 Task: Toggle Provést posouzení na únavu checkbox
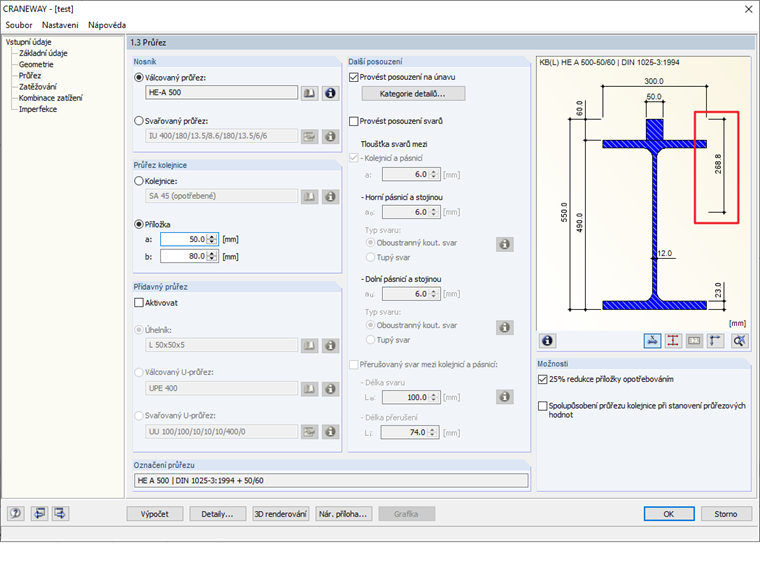click(354, 77)
